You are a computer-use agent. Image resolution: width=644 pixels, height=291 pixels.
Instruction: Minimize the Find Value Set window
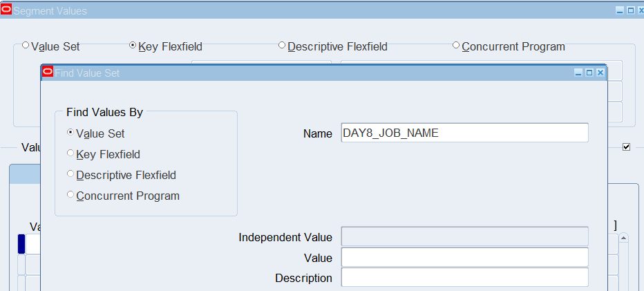(578, 73)
